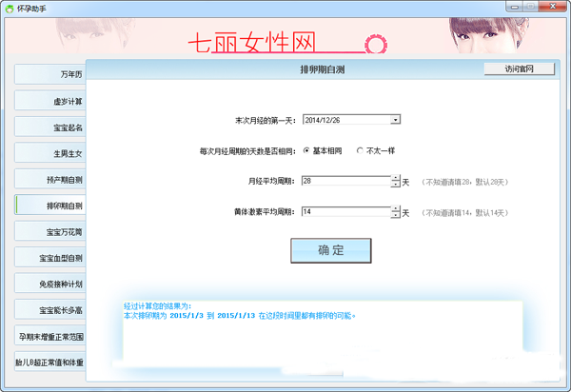Click the 怀孕助手 app icon in title bar
The width and height of the screenshot is (571, 392).
click(10, 9)
